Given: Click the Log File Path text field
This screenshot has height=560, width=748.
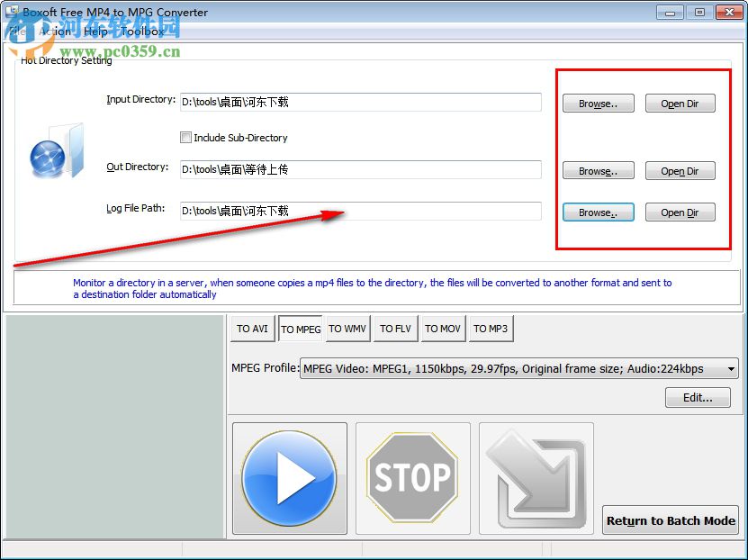Looking at the screenshot, I should [360, 211].
